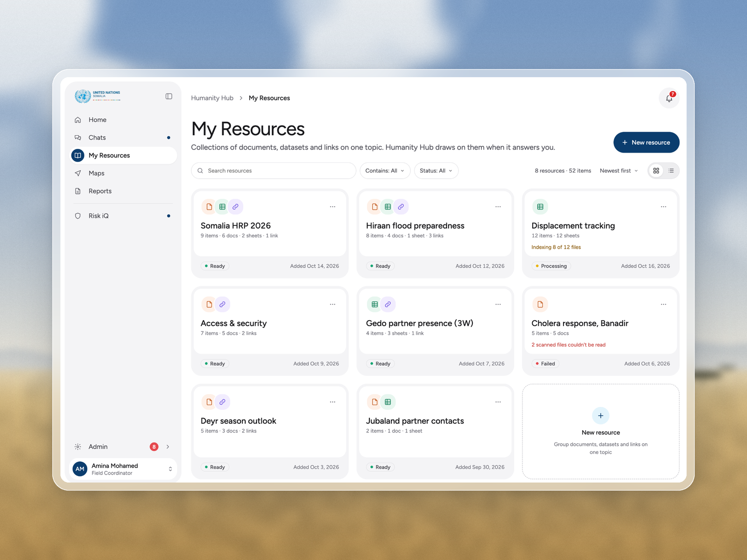Open more options on Hiraan flood preparedness card
Viewport: 747px width, 560px height.
(498, 207)
